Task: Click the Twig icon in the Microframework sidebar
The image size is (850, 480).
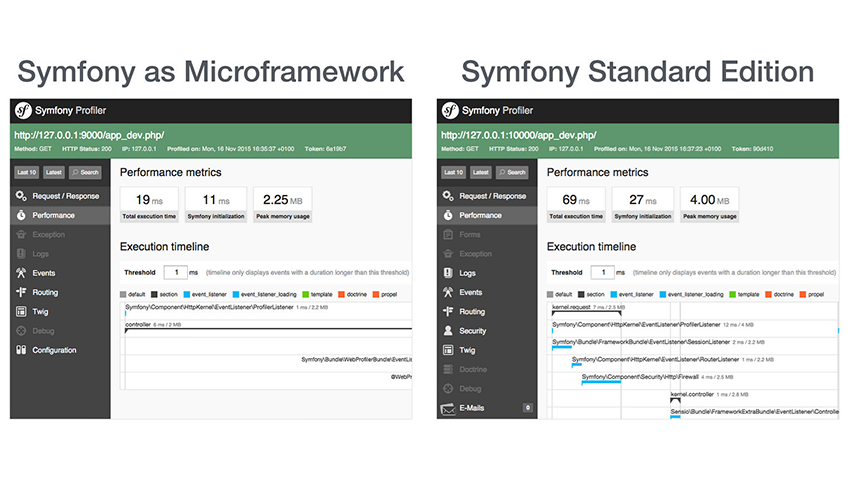Action: click(21, 312)
